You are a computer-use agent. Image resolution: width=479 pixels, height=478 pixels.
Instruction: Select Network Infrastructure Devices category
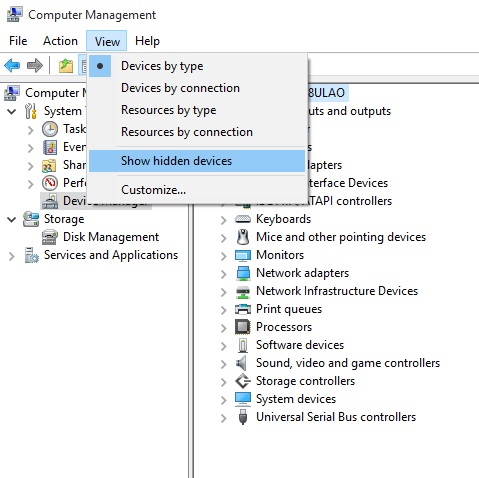pos(337,291)
